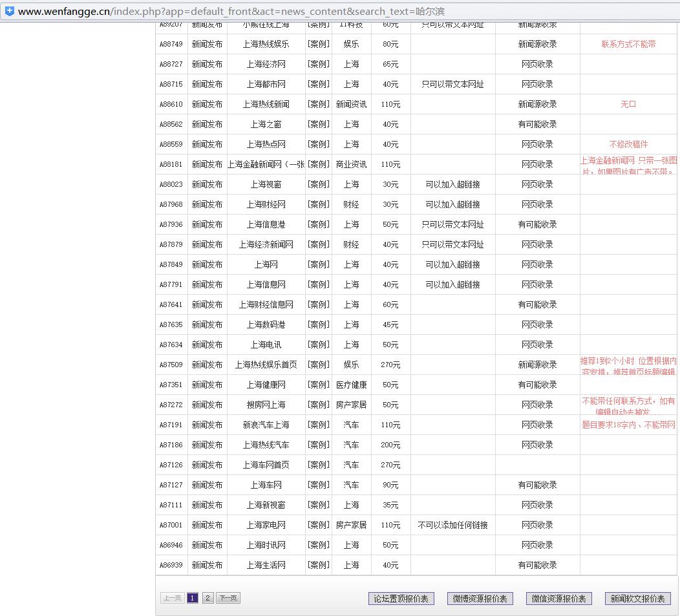Select the site name 上海车网首页

(266, 465)
